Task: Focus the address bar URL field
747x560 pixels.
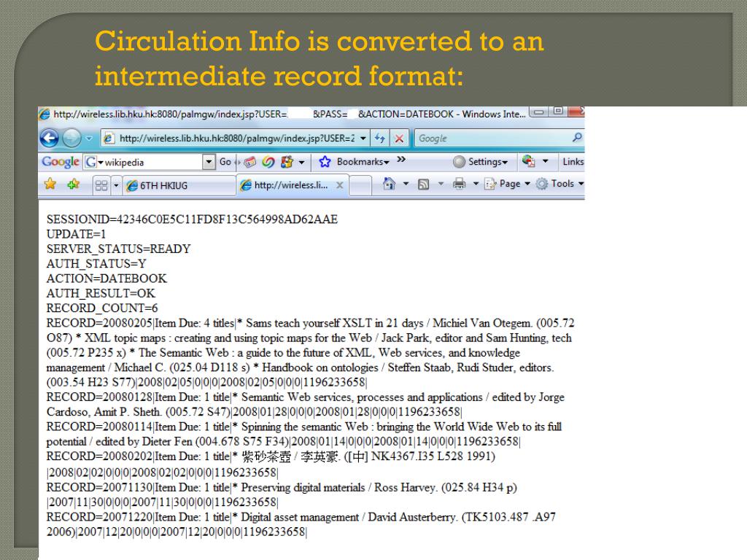Action: click(x=237, y=138)
